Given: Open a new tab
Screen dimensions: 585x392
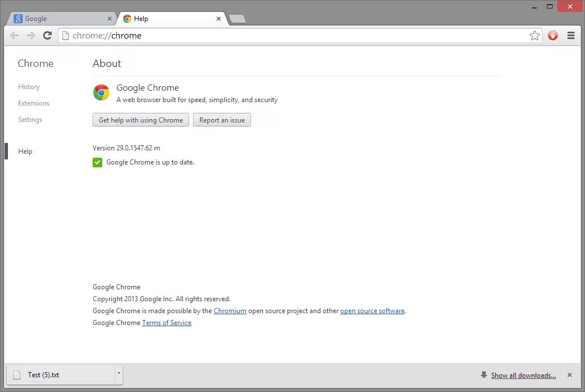Looking at the screenshot, I should [237, 19].
